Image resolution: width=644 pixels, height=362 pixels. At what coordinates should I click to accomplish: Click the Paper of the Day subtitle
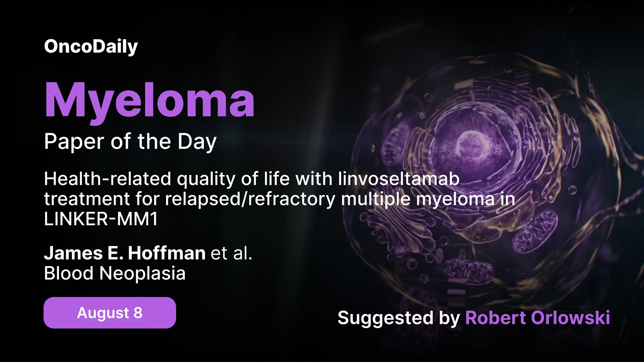[x=130, y=141]
